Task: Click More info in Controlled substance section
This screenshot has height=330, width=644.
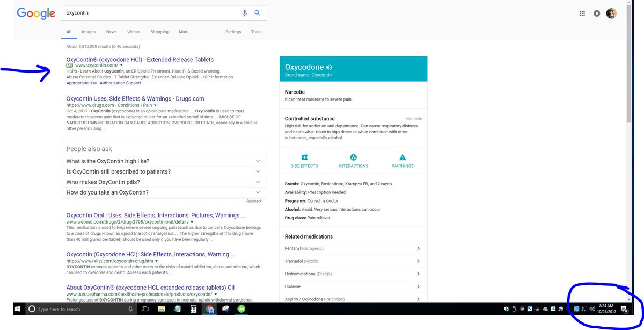Action: click(x=414, y=119)
